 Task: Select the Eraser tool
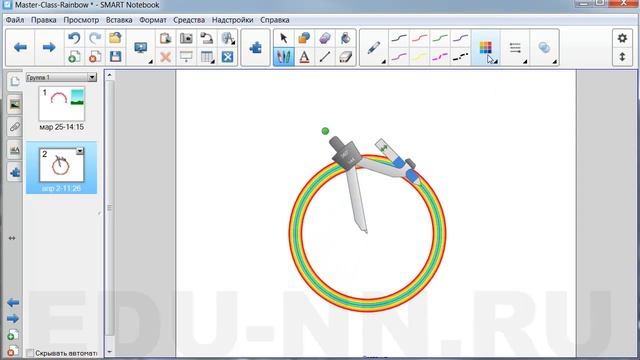tap(345, 57)
